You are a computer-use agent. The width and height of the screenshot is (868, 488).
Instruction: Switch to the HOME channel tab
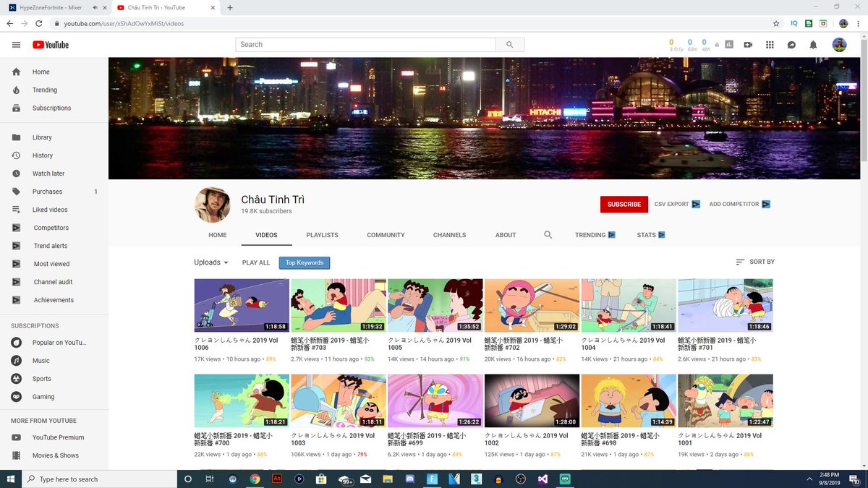(218, 235)
